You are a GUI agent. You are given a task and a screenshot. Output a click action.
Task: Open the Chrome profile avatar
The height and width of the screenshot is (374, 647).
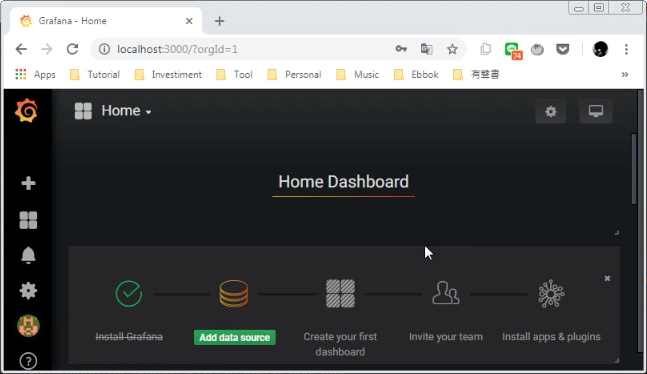pos(600,49)
